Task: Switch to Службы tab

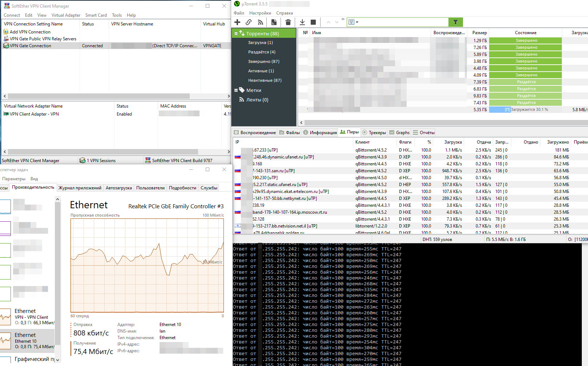Action: (209, 188)
